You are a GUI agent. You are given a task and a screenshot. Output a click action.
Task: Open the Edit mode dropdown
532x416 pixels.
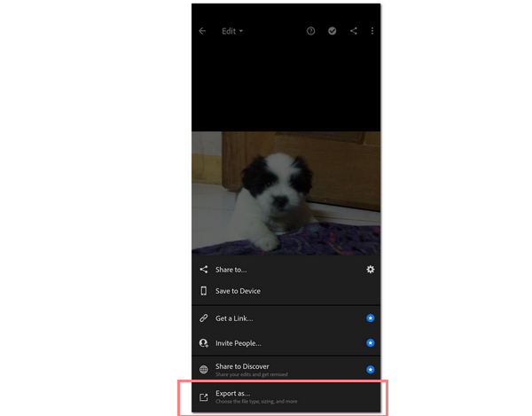point(232,31)
